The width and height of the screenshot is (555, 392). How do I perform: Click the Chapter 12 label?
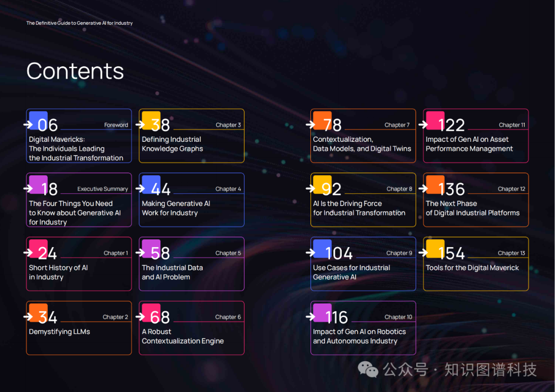(x=511, y=189)
